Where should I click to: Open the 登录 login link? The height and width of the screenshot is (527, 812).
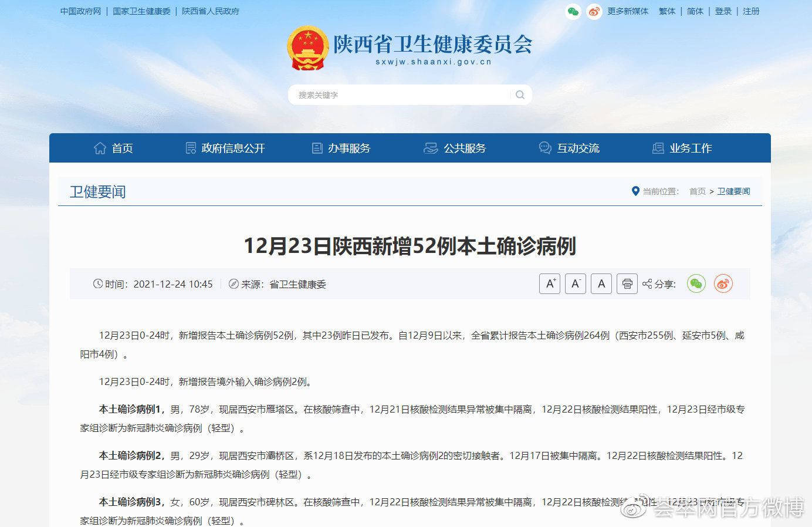(x=723, y=11)
